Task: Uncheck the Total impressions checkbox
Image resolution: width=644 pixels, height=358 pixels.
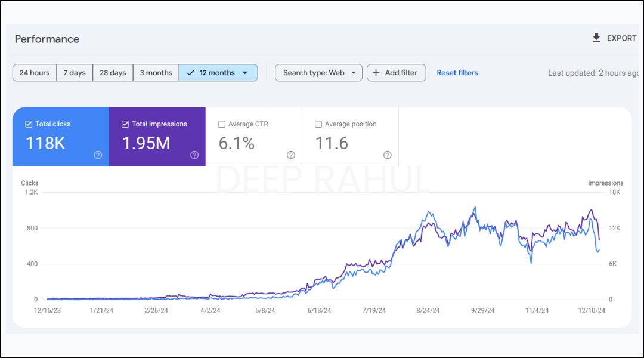Action: (x=125, y=124)
